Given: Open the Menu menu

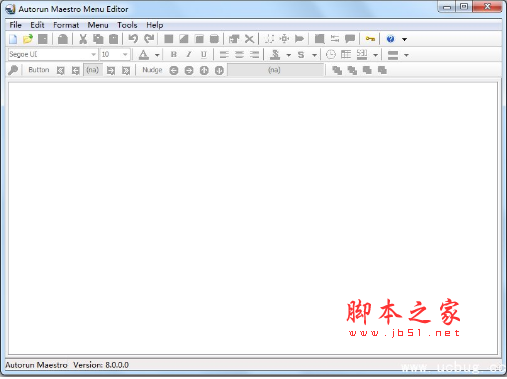Looking at the screenshot, I should [x=98, y=25].
